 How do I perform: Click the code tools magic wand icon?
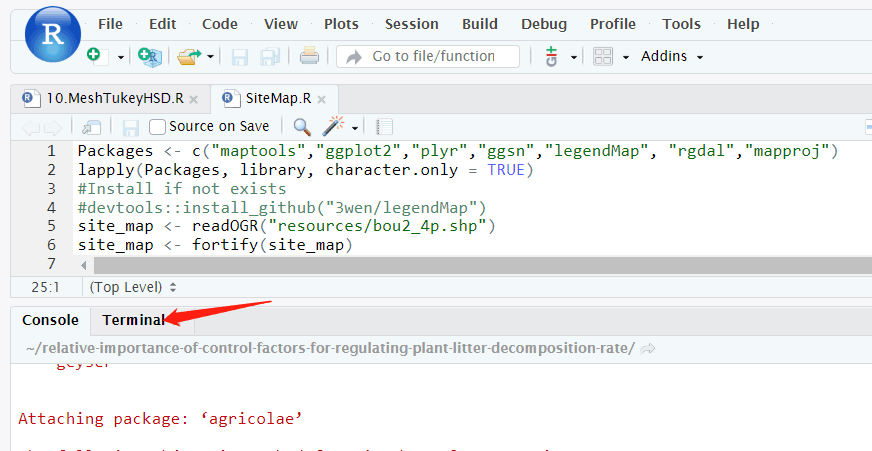pyautogui.click(x=334, y=127)
